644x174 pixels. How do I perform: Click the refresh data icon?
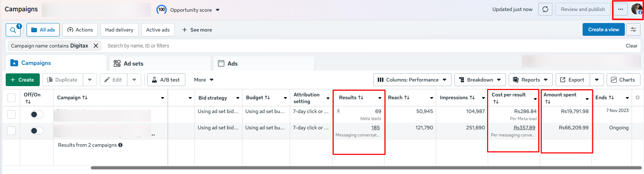click(545, 10)
